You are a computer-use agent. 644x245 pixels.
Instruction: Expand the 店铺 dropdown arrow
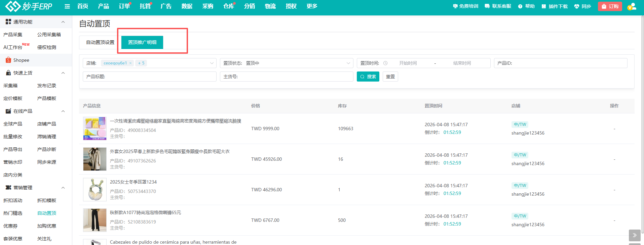[212, 63]
